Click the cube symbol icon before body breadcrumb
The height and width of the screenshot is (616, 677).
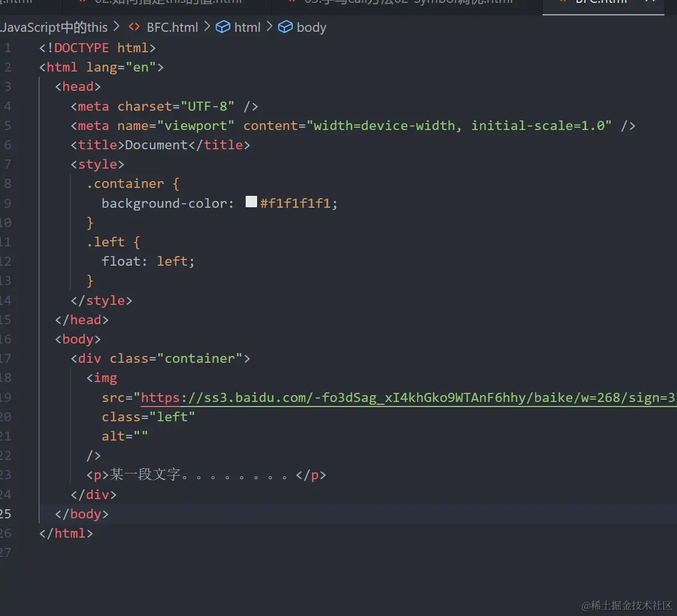[285, 27]
